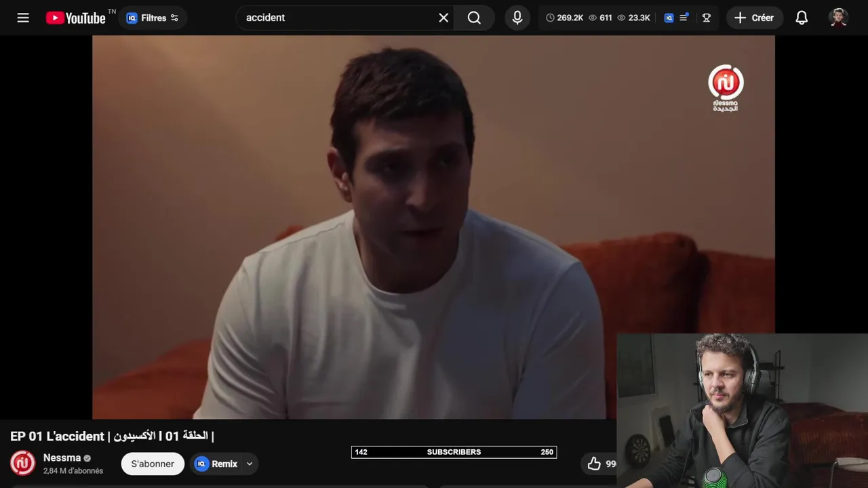Click the '2,84 M d'abonnés' subscriber count
Screen dimensions: 868x488
pos(73,471)
